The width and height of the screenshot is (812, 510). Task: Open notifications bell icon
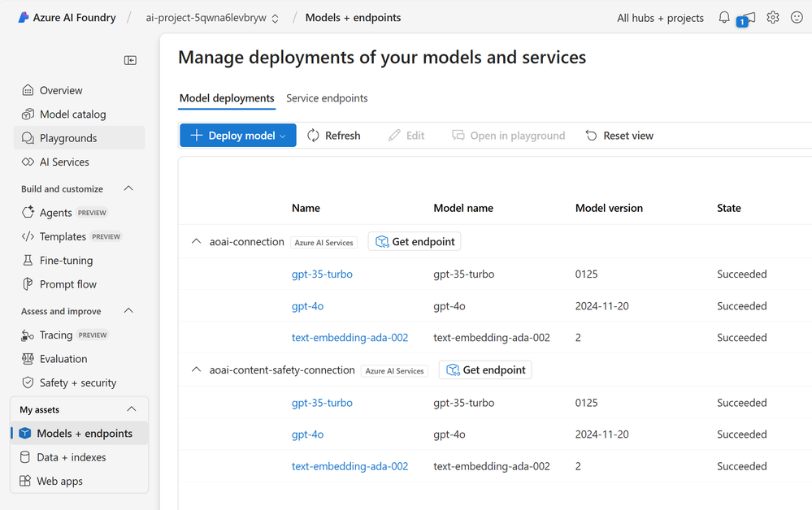724,18
